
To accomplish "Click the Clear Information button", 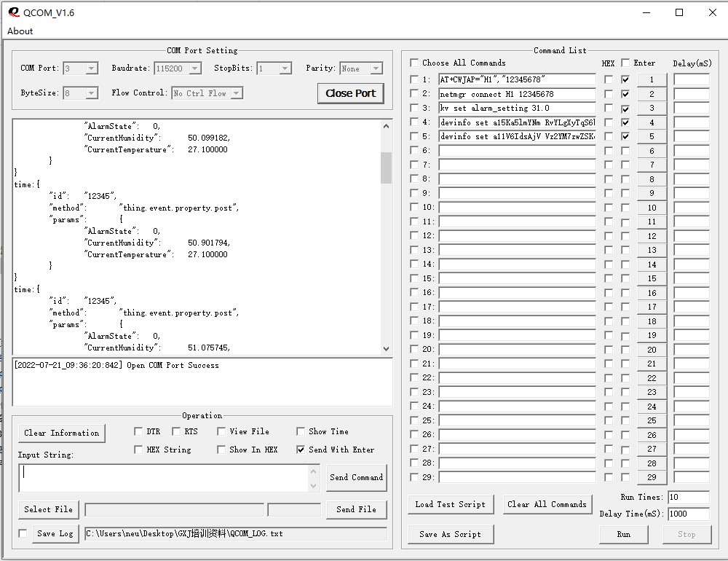I will coord(61,433).
